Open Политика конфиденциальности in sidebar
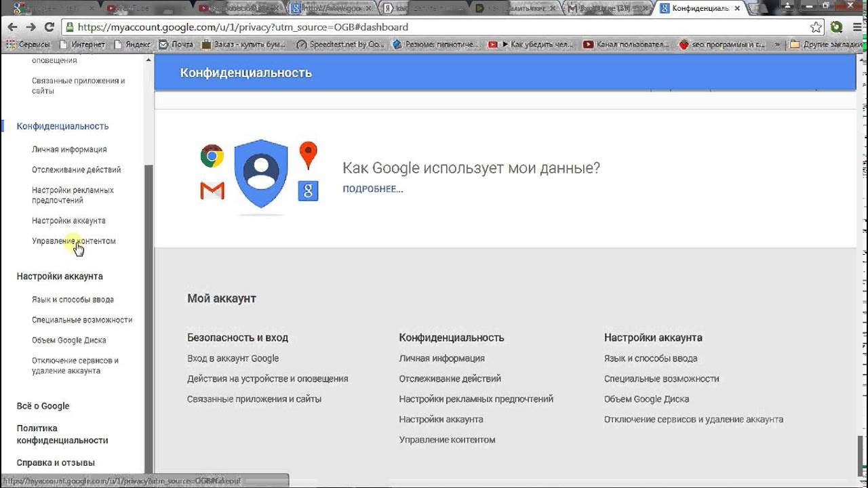Screen dimensions: 868x488 [62, 434]
